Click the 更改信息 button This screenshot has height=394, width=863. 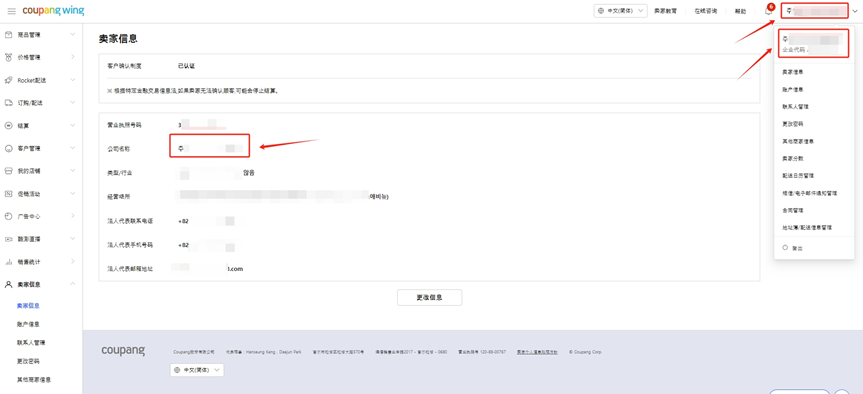click(429, 297)
